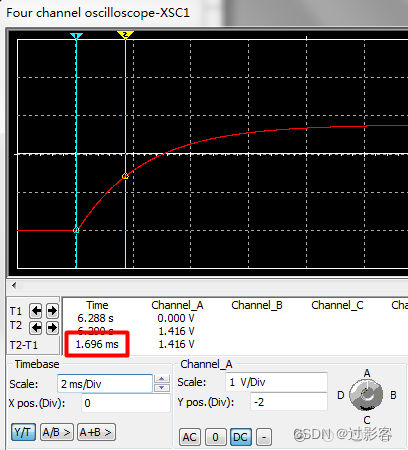Select channel A on the knob
This screenshot has height=450, width=408.
tap(367, 373)
